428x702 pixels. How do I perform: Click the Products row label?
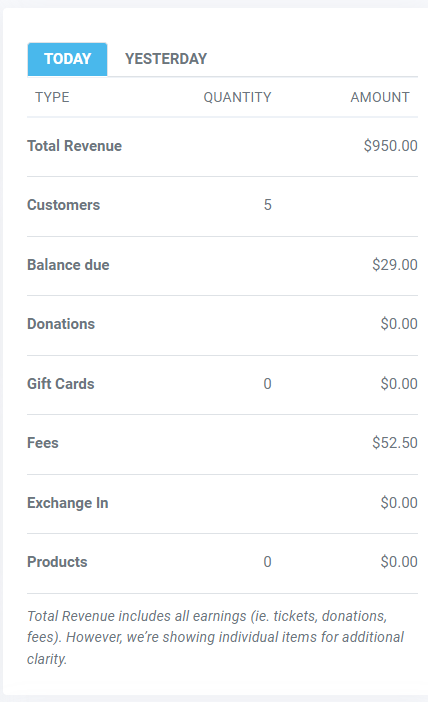pyautogui.click(x=57, y=562)
